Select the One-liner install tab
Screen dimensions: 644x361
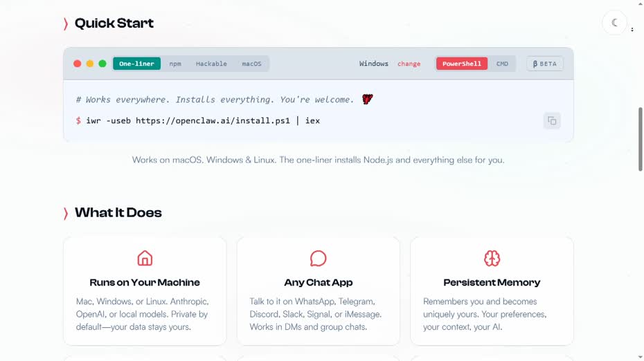click(136, 64)
